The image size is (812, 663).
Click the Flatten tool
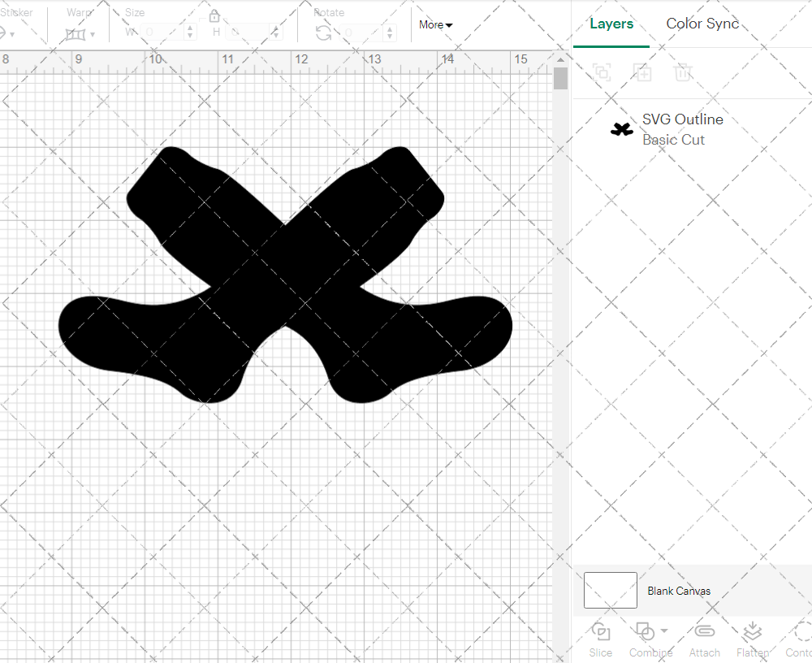(752, 639)
